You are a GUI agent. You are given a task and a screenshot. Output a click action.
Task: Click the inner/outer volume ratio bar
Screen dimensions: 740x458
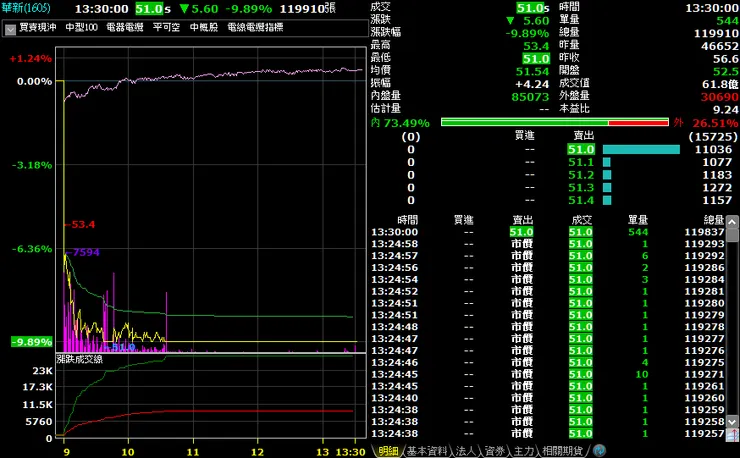click(555, 123)
